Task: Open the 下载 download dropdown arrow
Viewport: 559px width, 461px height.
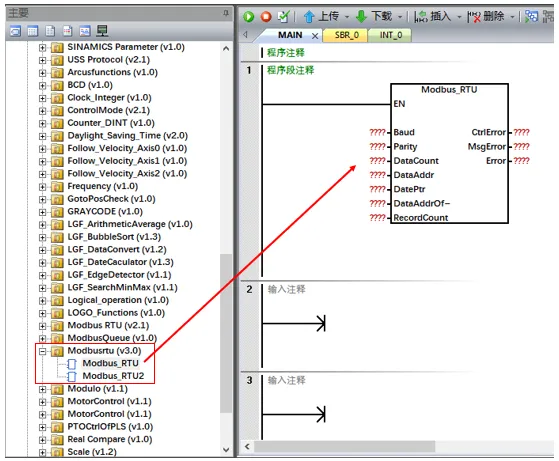Action: point(400,17)
